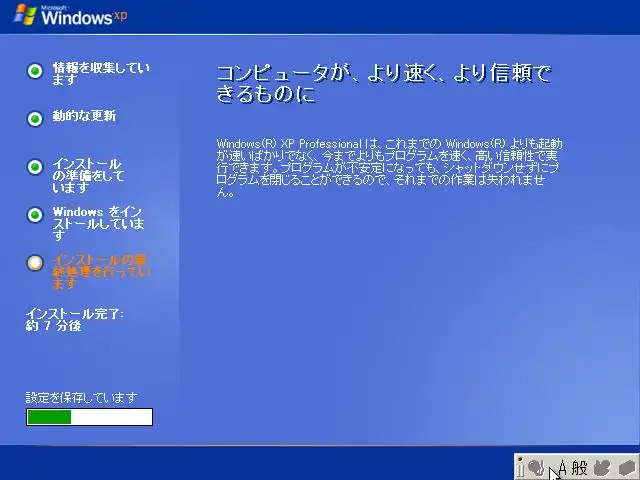Open the greyed IME tools box icon

click(627, 468)
